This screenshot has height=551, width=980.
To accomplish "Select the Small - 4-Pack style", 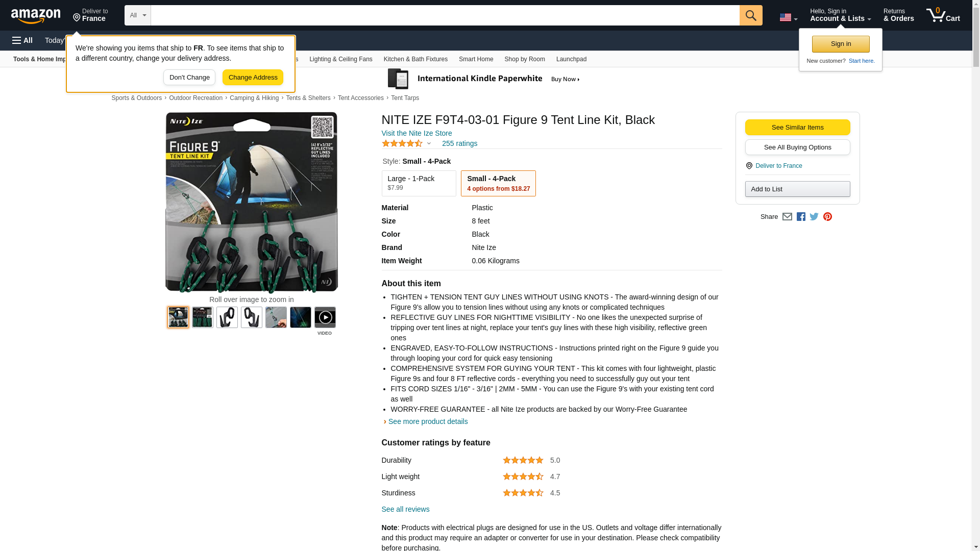I will (498, 183).
